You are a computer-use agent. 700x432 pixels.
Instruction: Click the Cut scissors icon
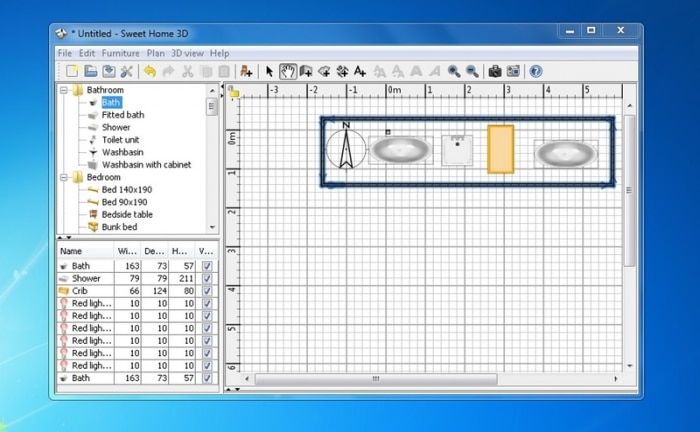coord(188,71)
